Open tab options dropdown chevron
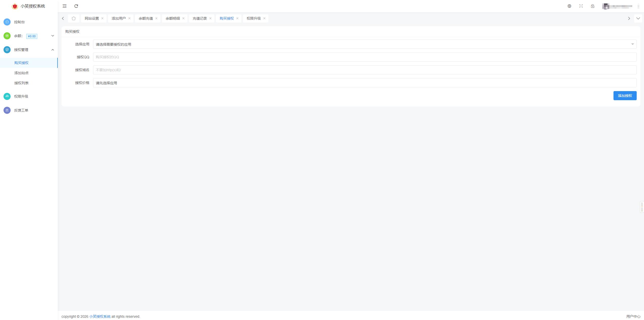 coord(638,18)
